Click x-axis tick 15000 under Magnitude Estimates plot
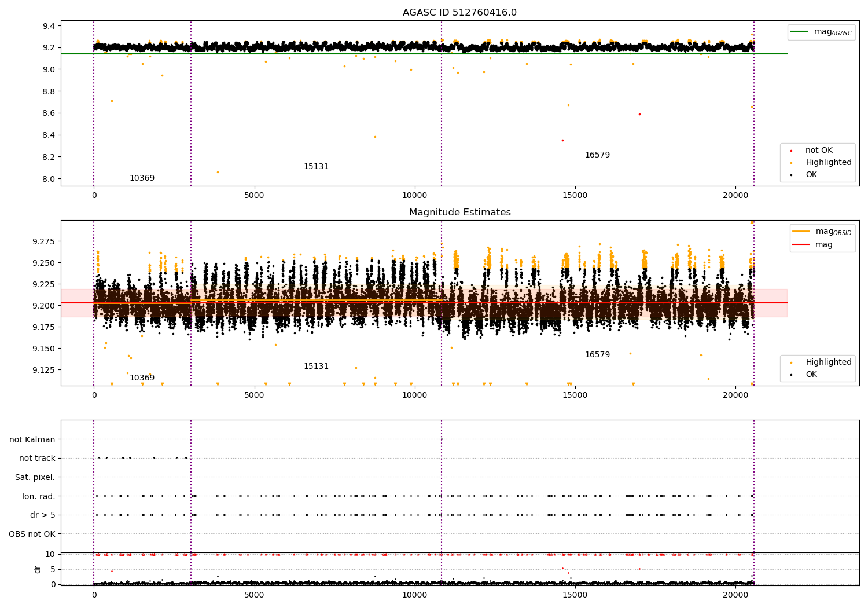Viewport: 868px width, 608px height. point(575,395)
